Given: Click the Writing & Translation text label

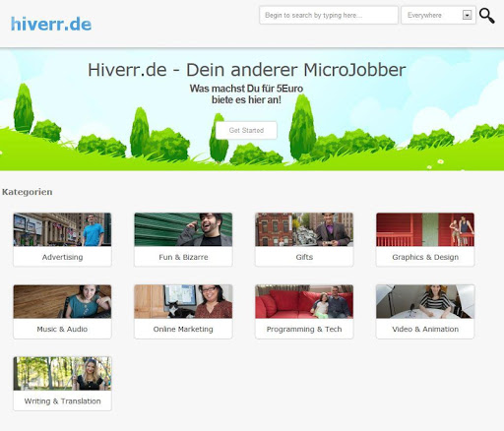Looking at the screenshot, I should 62,401.
